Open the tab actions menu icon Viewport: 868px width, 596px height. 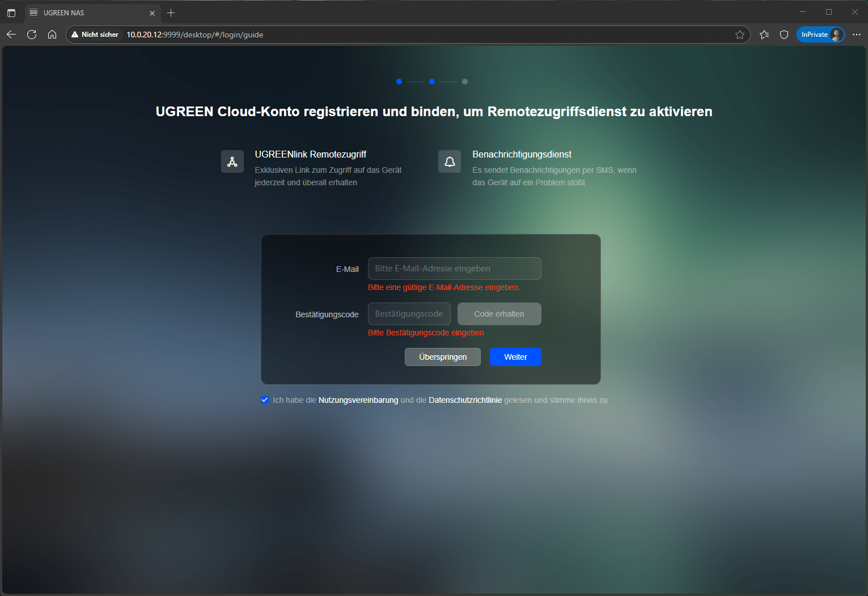click(11, 12)
